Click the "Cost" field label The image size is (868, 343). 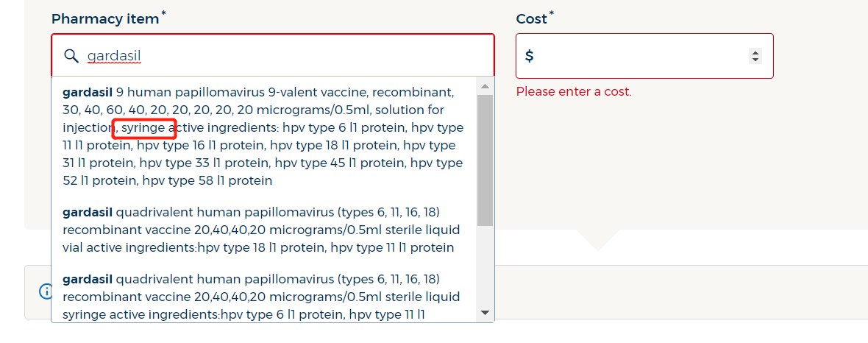(x=531, y=19)
